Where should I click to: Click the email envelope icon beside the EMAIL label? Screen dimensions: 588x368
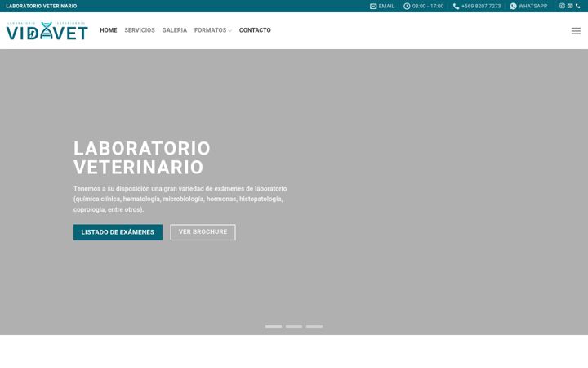[373, 6]
